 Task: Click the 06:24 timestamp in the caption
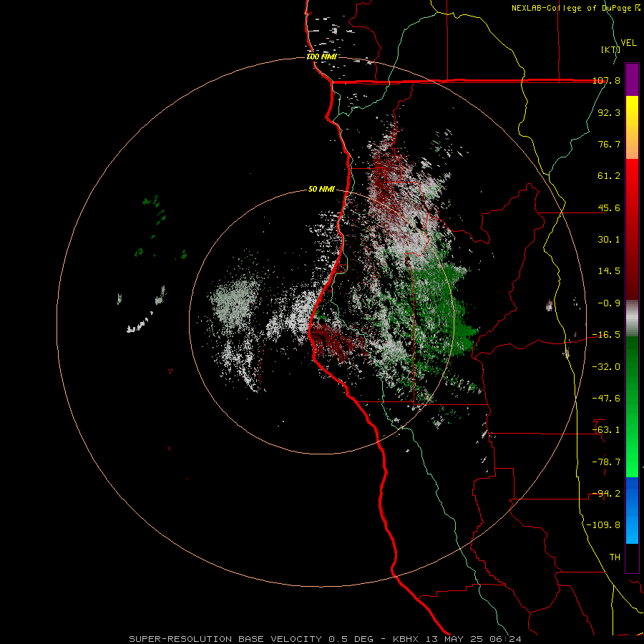coord(506,639)
